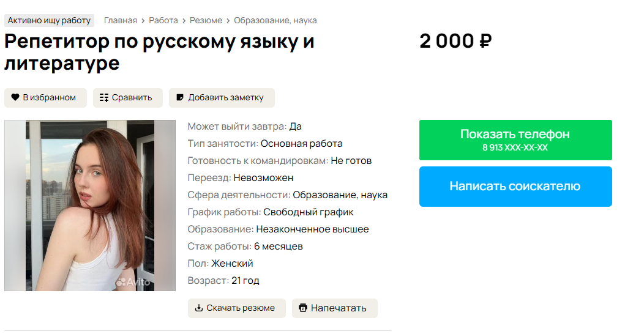
Task: Open Образование, наука breadcrumb category
Action: point(275,20)
